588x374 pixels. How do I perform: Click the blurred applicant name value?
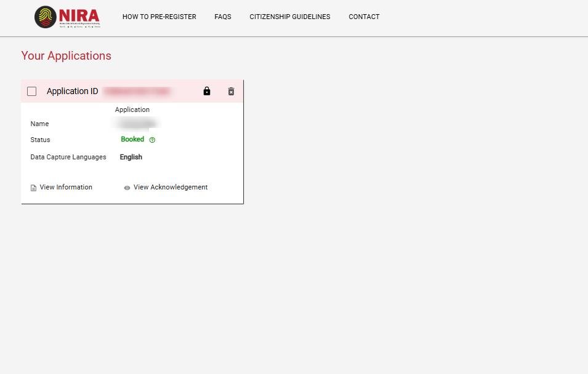click(x=135, y=124)
